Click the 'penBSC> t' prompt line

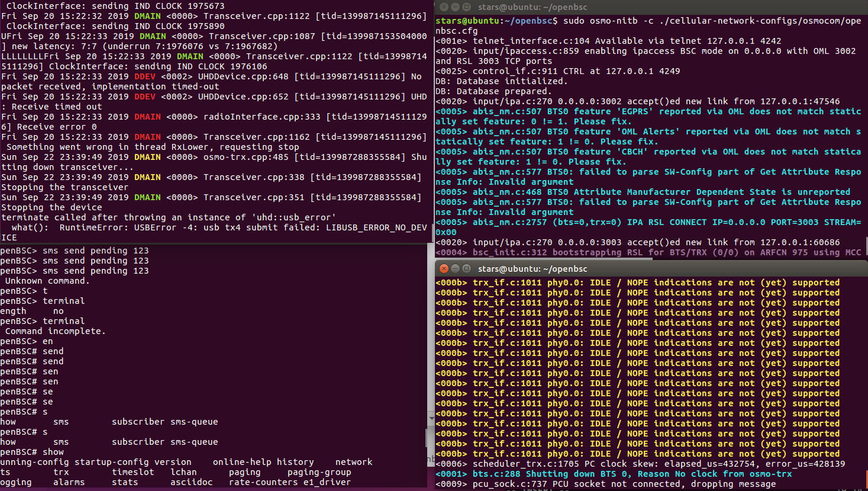[x=24, y=291]
